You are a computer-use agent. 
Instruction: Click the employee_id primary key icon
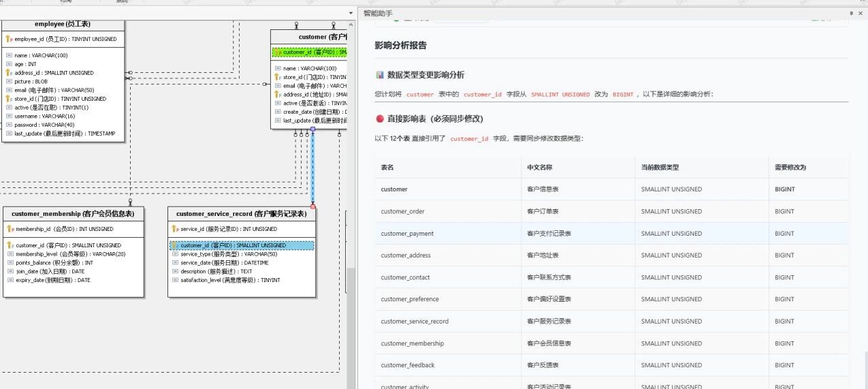pyautogui.click(x=10, y=40)
